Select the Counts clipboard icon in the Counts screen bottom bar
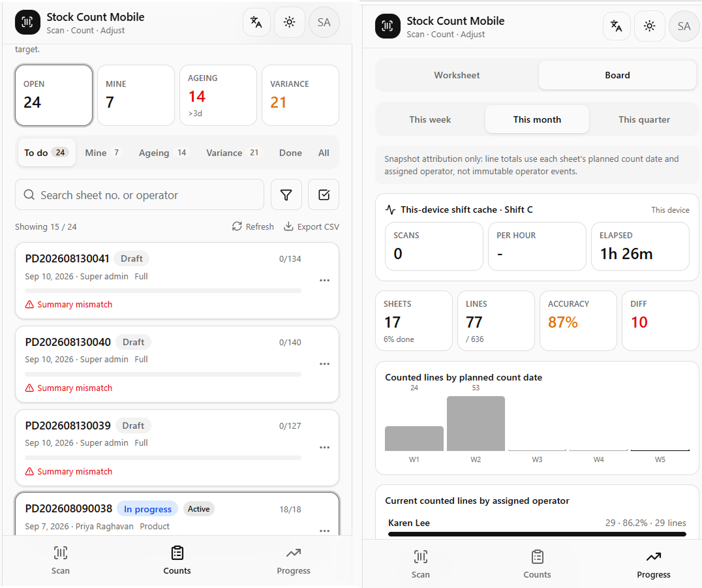Screen dimensions: 702x588 click(x=177, y=553)
